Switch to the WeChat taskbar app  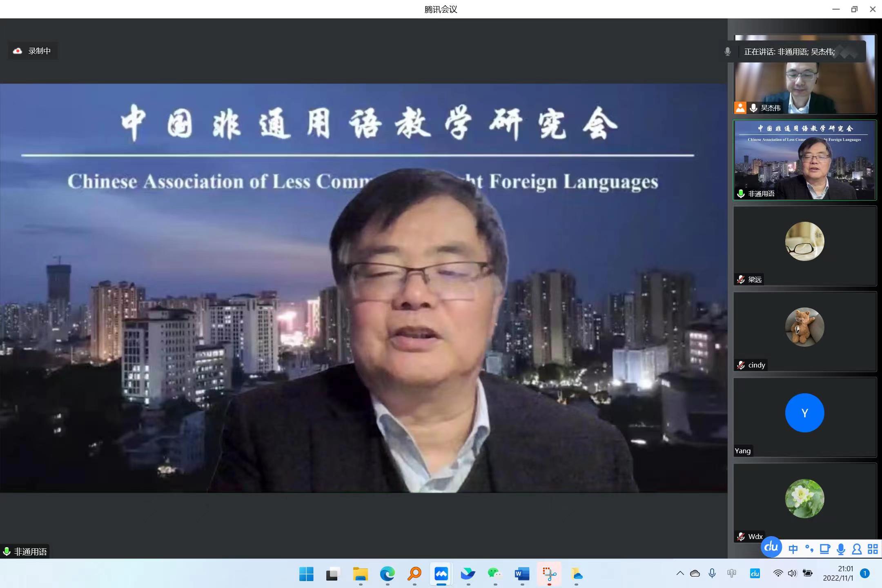pos(495,574)
